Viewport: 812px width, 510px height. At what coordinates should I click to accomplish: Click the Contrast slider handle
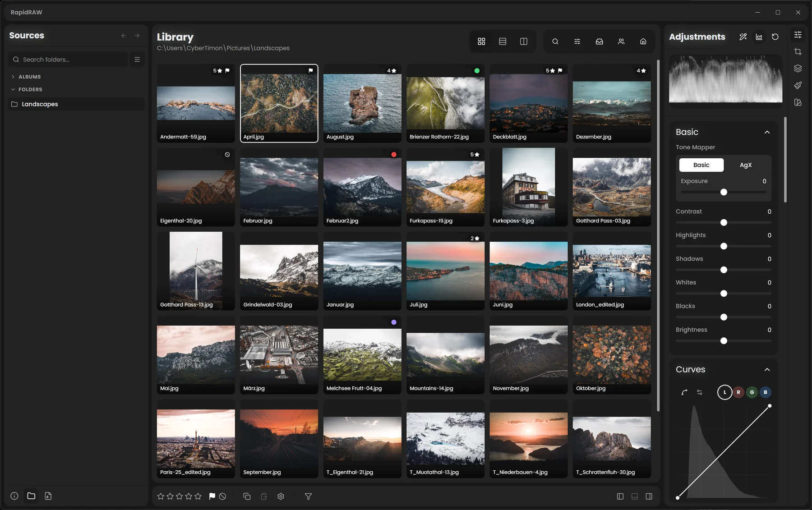[724, 222]
